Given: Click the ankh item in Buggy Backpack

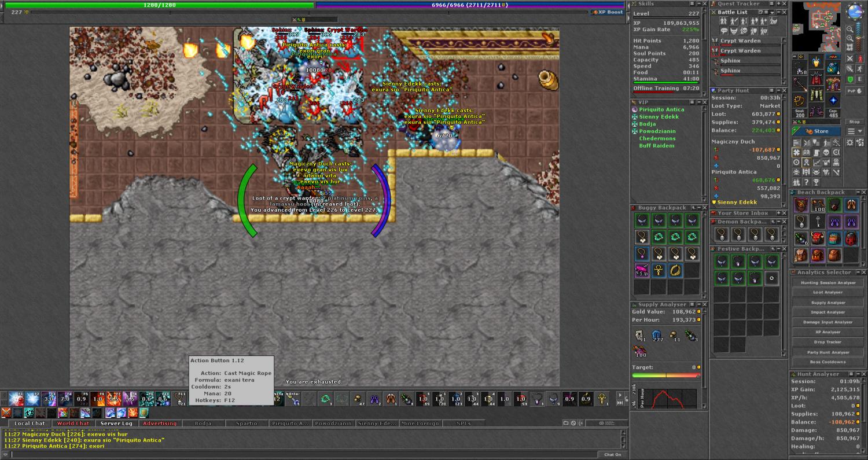Looking at the screenshot, I should coord(659,270).
